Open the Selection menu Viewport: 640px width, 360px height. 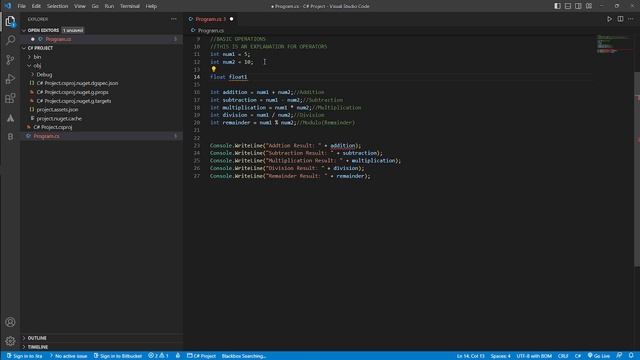(x=57, y=6)
